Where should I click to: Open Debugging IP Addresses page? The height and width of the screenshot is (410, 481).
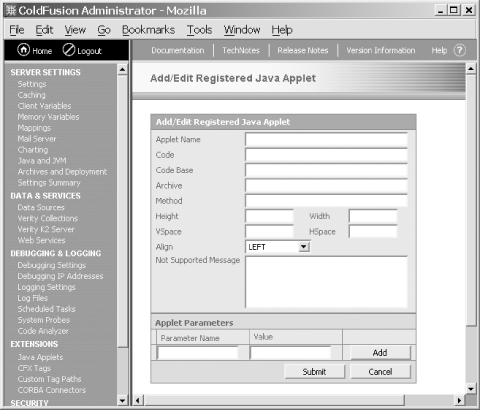60,276
